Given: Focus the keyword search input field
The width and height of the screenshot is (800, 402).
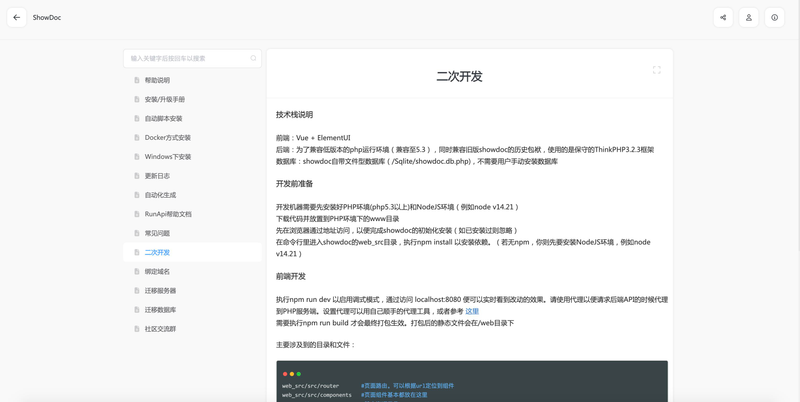Looking at the screenshot, I should coord(192,58).
